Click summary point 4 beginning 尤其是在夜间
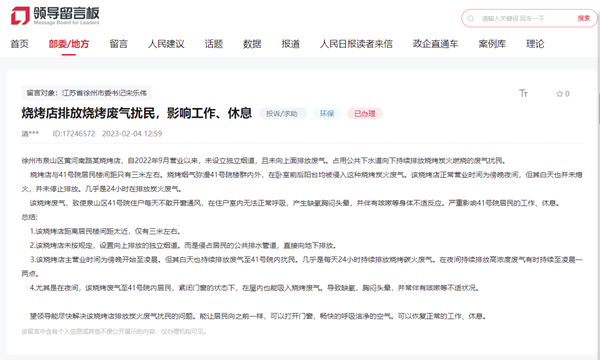The width and height of the screenshot is (600, 360). point(254,288)
